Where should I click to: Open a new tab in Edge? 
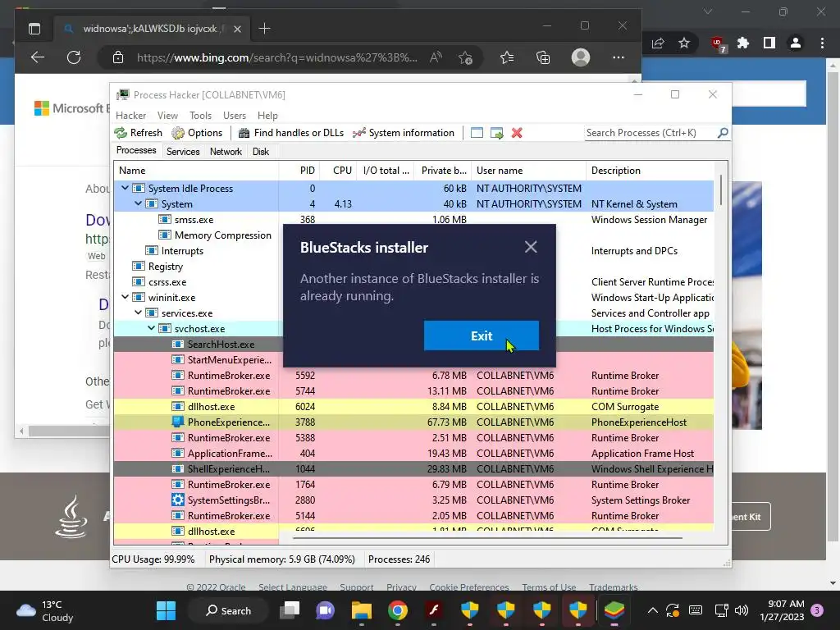264,29
